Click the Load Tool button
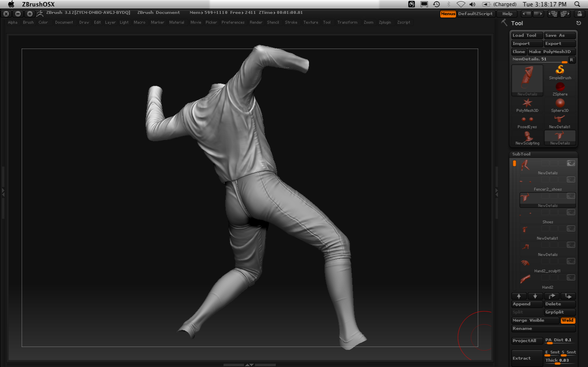The width and height of the screenshot is (588, 367). click(527, 36)
